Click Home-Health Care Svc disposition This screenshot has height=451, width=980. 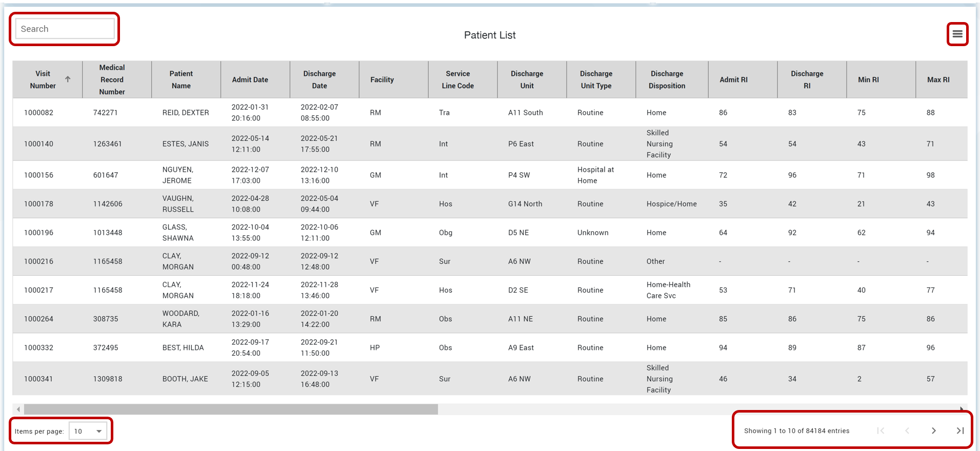tap(668, 290)
